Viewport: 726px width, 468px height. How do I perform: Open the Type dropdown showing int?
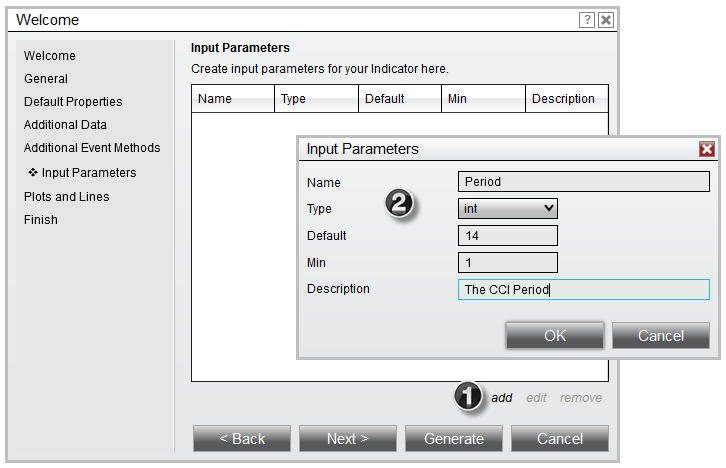[x=507, y=208]
